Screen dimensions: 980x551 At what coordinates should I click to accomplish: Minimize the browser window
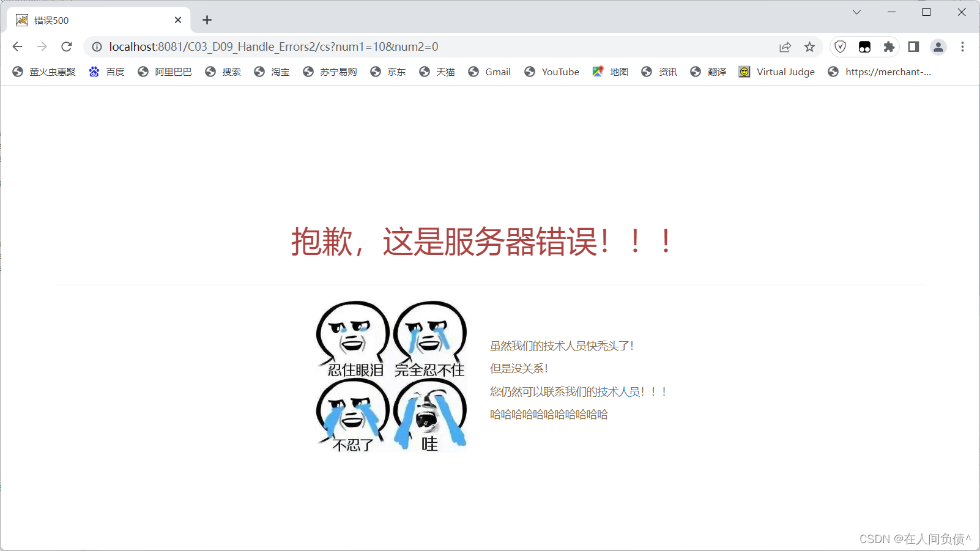(x=891, y=12)
